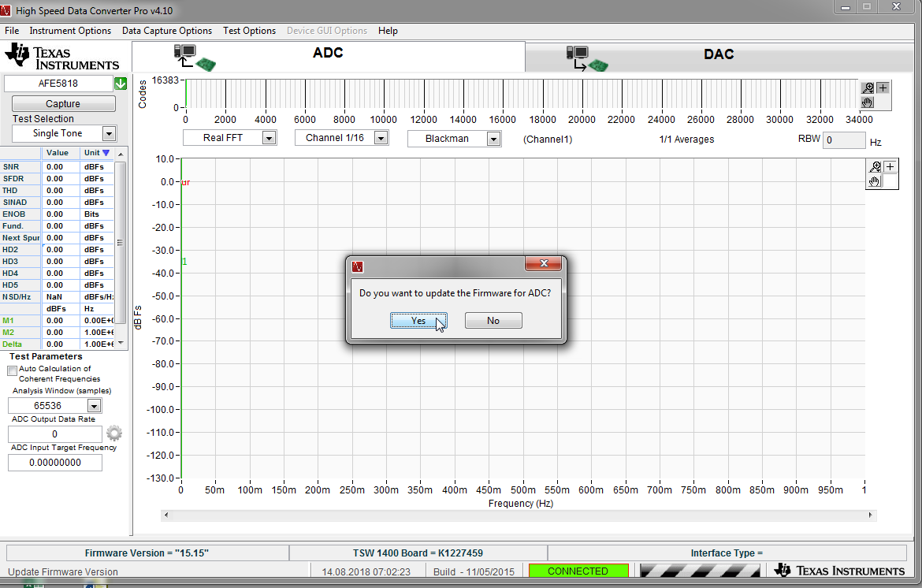
Task: Select the SNR row label
Action: (20, 167)
